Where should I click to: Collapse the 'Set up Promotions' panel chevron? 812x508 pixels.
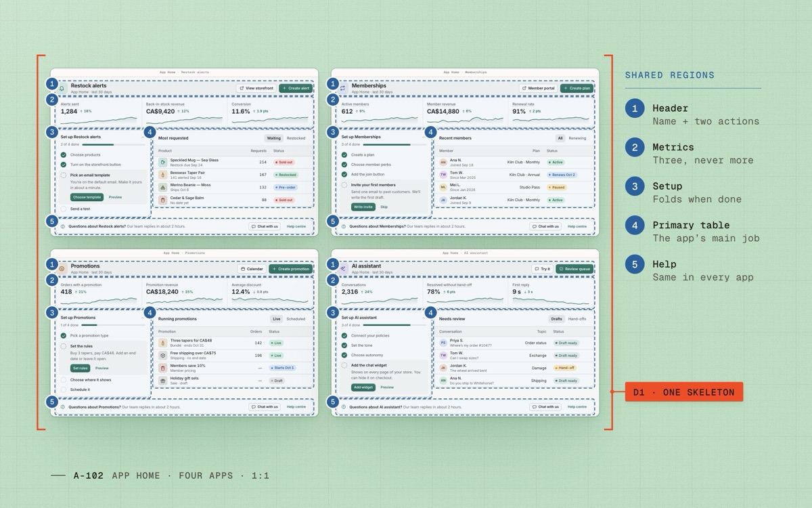click(143, 318)
